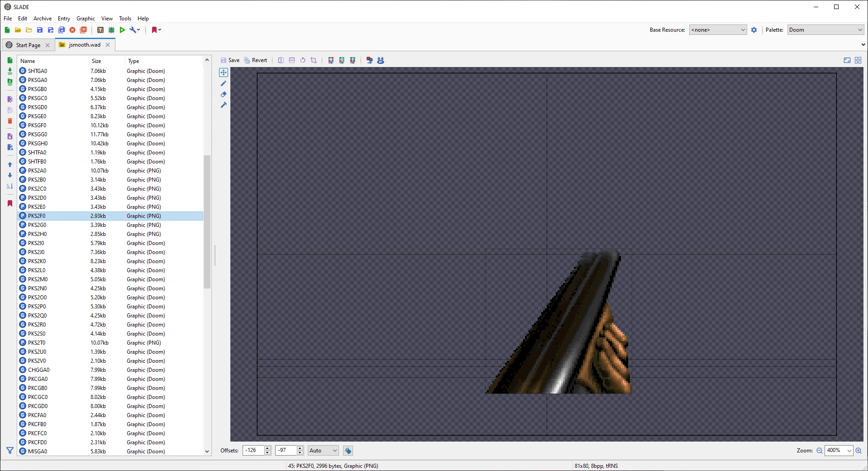
Task: Click the Close All archives icon
Action: point(83,30)
